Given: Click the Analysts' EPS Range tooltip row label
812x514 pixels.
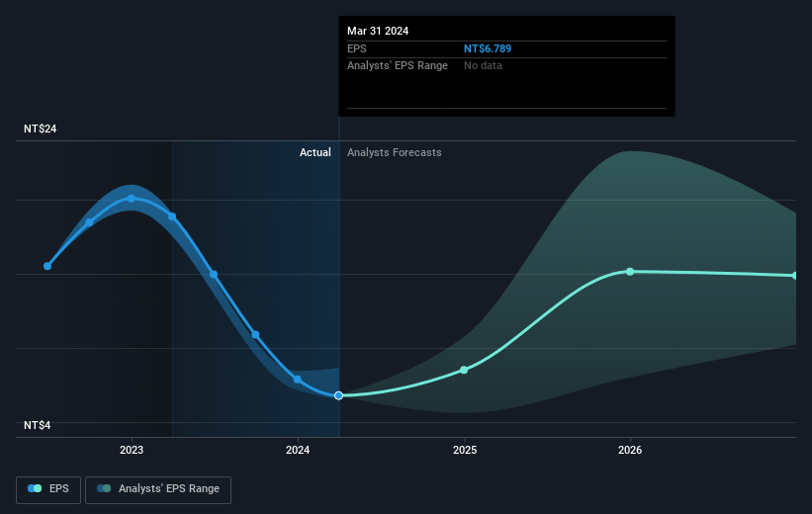Looking at the screenshot, I should click(398, 66).
